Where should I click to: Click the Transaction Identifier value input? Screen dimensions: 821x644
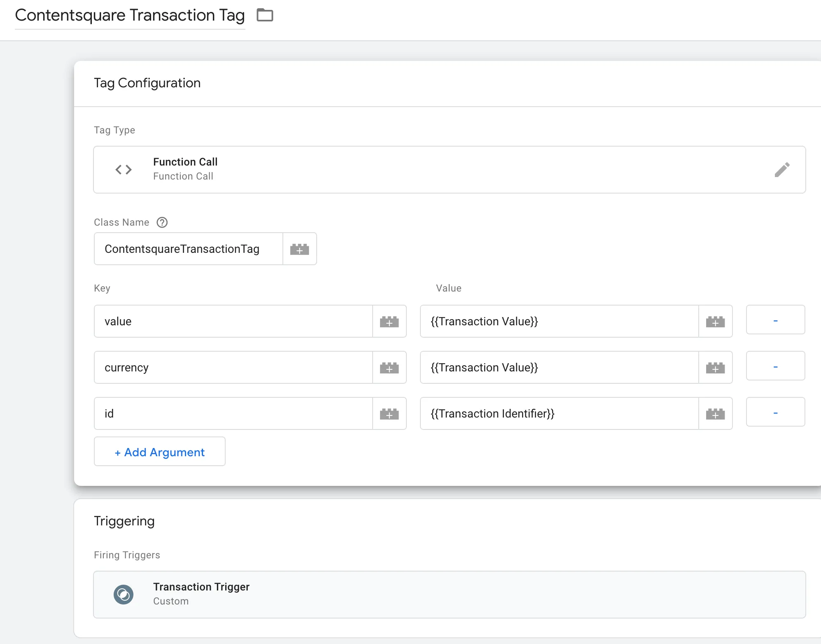(559, 414)
